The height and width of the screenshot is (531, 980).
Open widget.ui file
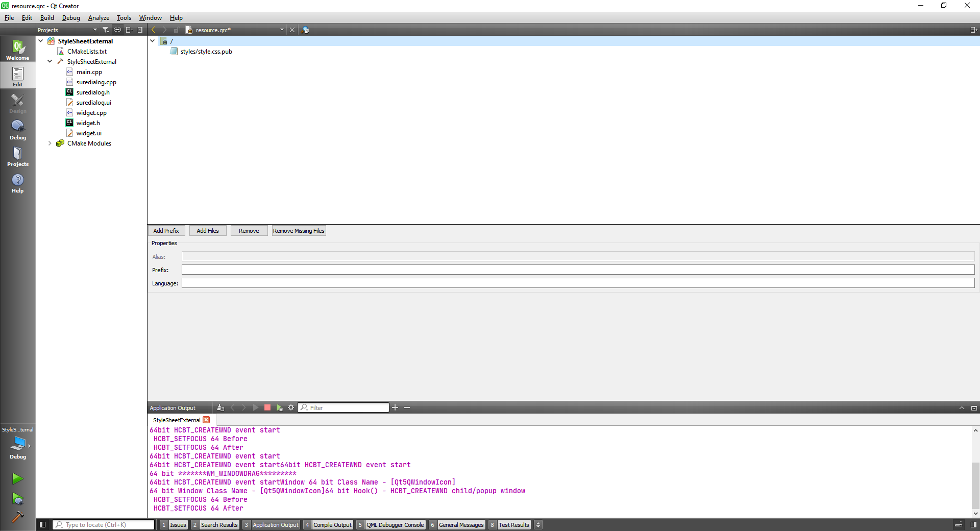pyautogui.click(x=89, y=133)
